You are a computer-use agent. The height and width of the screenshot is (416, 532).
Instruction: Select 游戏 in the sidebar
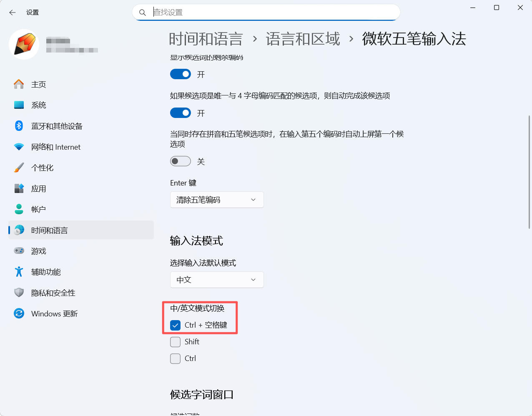click(x=39, y=251)
